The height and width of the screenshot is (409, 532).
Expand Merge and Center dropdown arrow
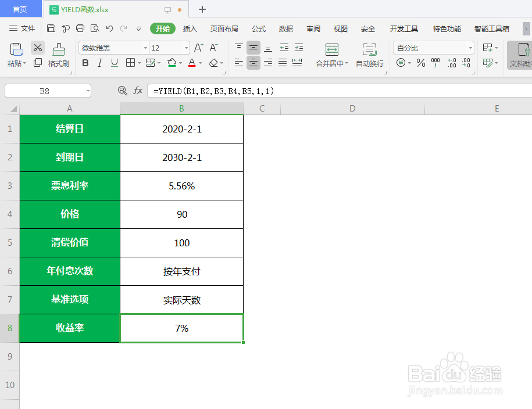(x=347, y=63)
